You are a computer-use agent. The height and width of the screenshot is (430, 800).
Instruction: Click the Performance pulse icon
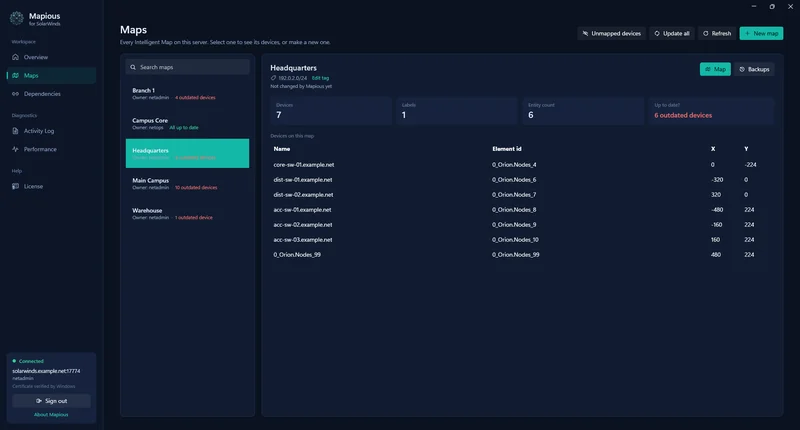pos(15,149)
